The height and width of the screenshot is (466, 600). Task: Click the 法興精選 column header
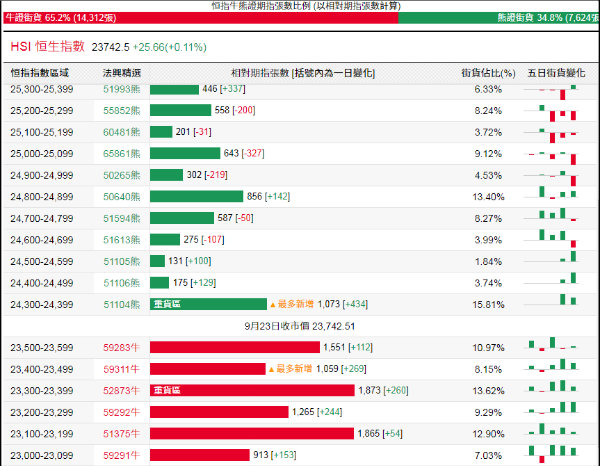[122, 73]
